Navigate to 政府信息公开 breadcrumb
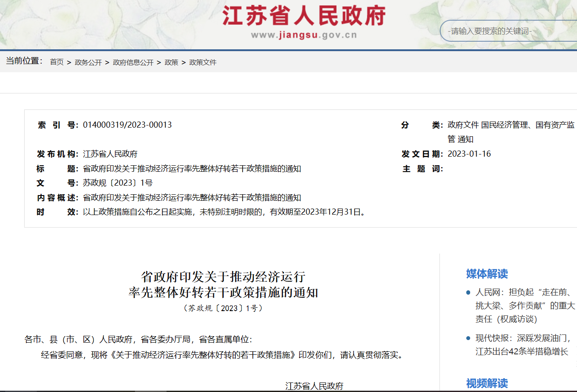The width and height of the screenshot is (577, 392). point(133,62)
